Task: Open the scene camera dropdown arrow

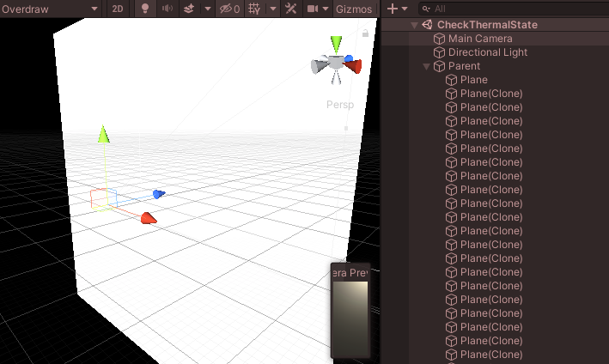Action: [326, 9]
